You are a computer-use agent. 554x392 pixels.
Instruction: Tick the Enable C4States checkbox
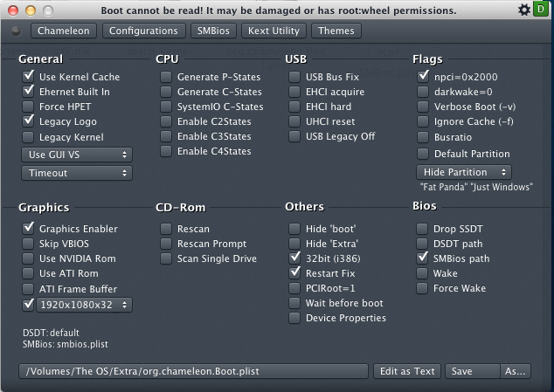point(166,151)
